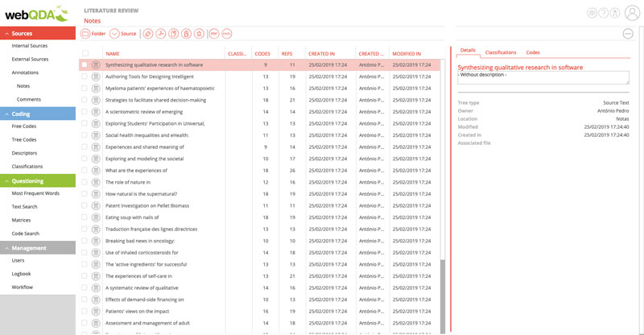Open Tree Codes in sidebar
644x335 pixels.
click(24, 140)
